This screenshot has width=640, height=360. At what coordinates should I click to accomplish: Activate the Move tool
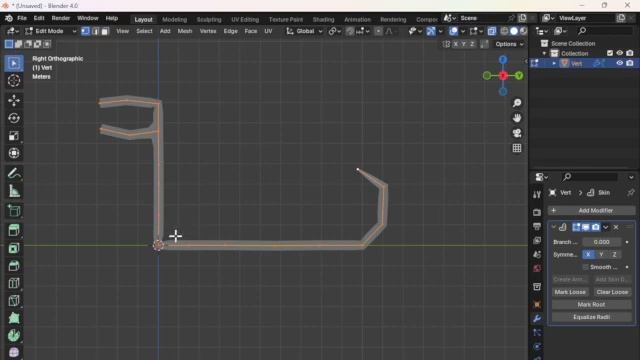[14, 100]
